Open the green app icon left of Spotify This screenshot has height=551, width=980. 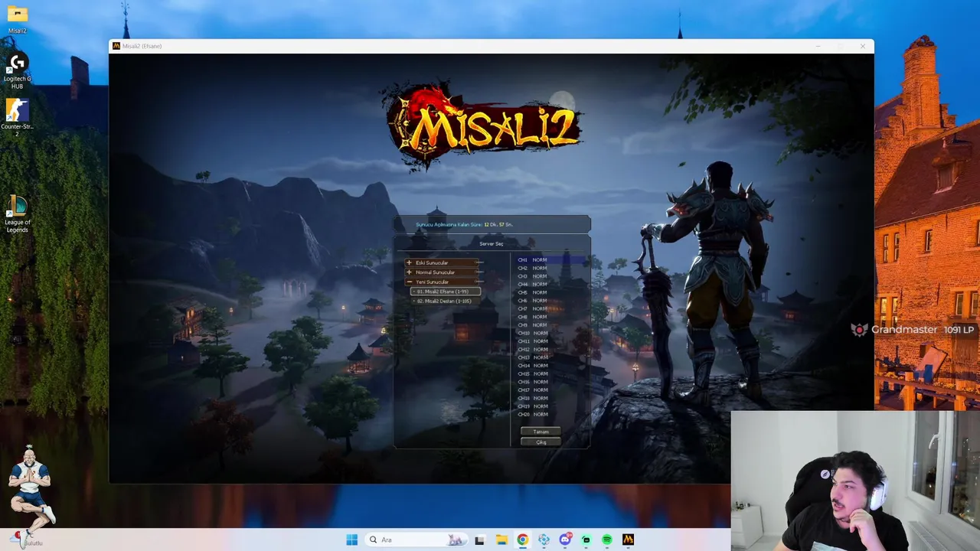(586, 540)
